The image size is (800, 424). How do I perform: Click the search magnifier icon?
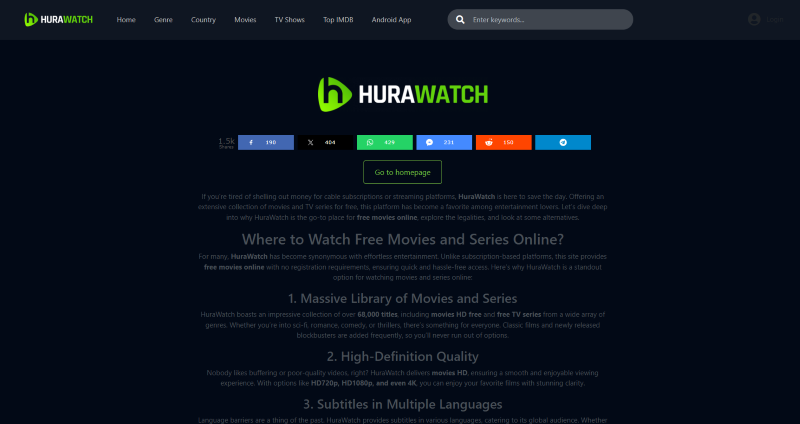[460, 20]
